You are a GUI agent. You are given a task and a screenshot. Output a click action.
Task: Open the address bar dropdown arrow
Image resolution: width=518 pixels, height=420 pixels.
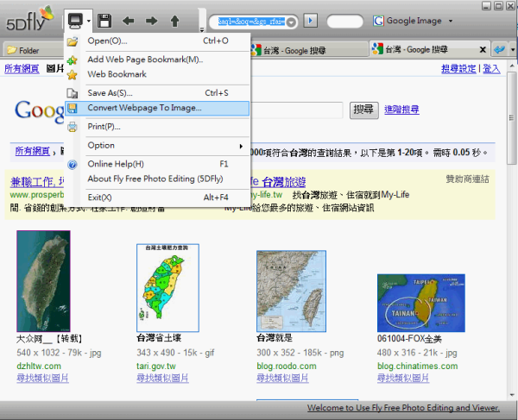(x=291, y=21)
